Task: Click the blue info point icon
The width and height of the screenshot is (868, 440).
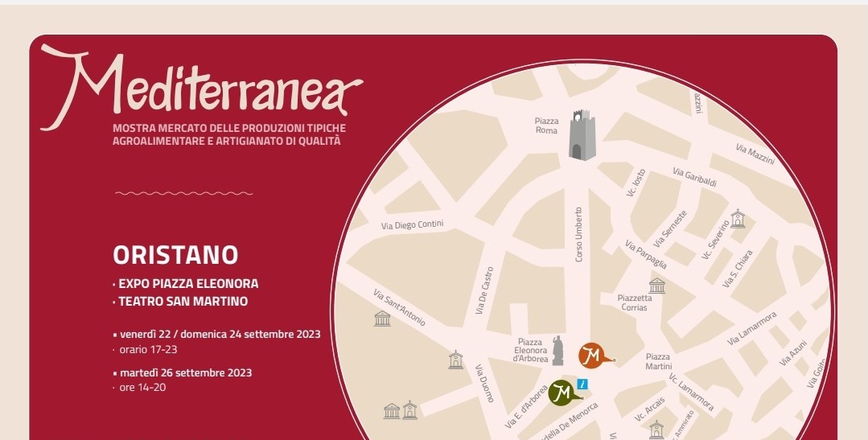Action: click(x=582, y=384)
